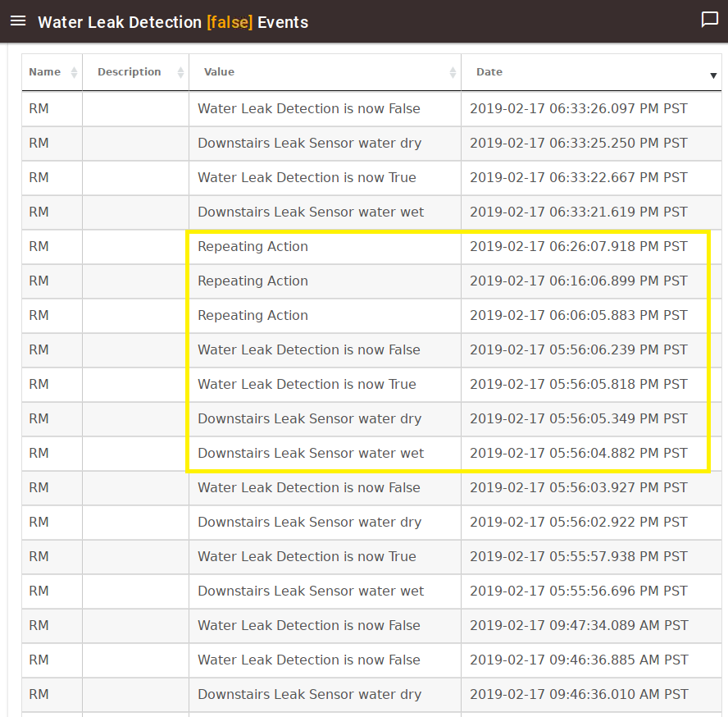Screen dimensions: 728x717
Task: Click value in the 05:56:03.927 PM row
Action: [x=309, y=487]
